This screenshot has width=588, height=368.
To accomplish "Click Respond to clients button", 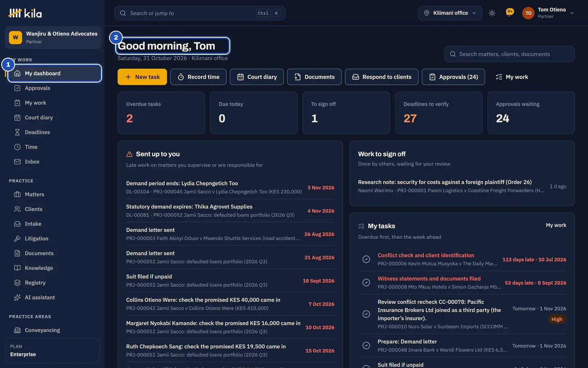I will coord(382,77).
